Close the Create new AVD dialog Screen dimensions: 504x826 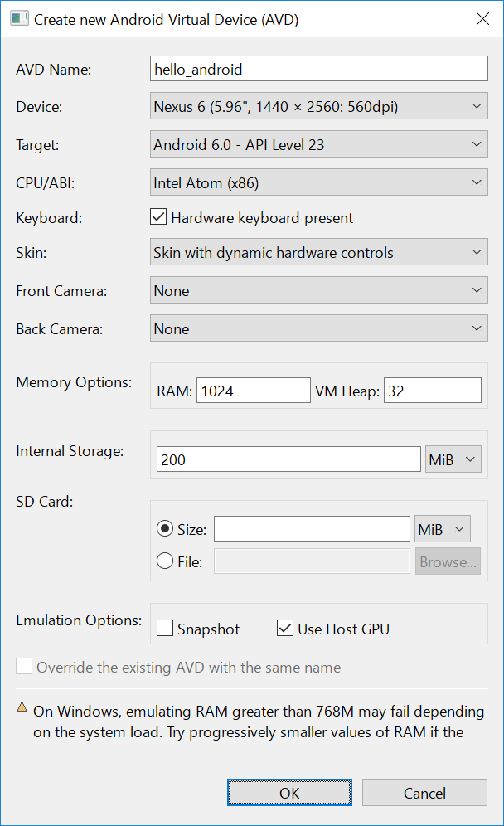(x=482, y=19)
